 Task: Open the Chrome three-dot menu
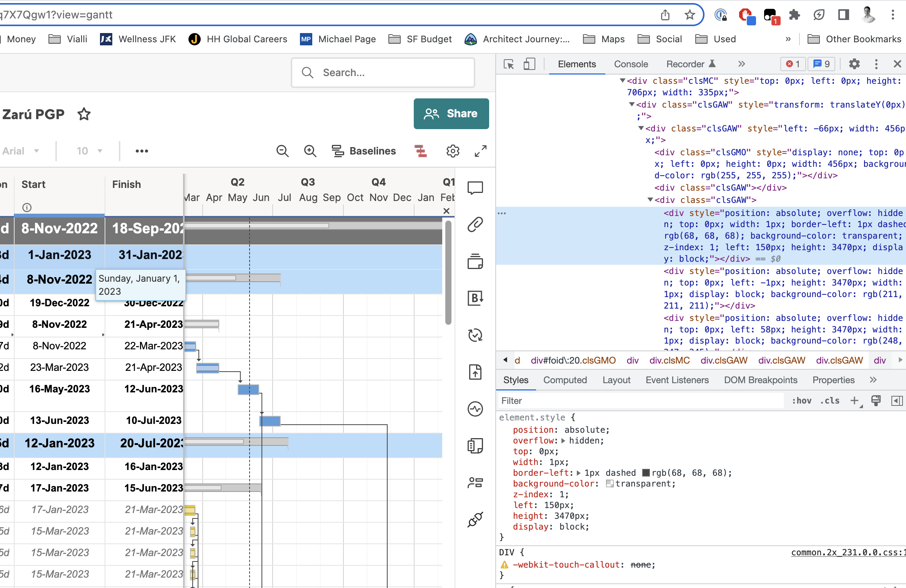(893, 15)
